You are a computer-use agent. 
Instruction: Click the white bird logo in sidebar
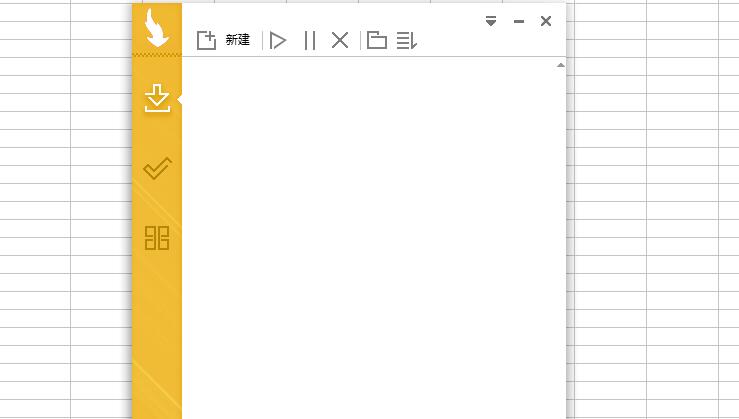coord(157,28)
